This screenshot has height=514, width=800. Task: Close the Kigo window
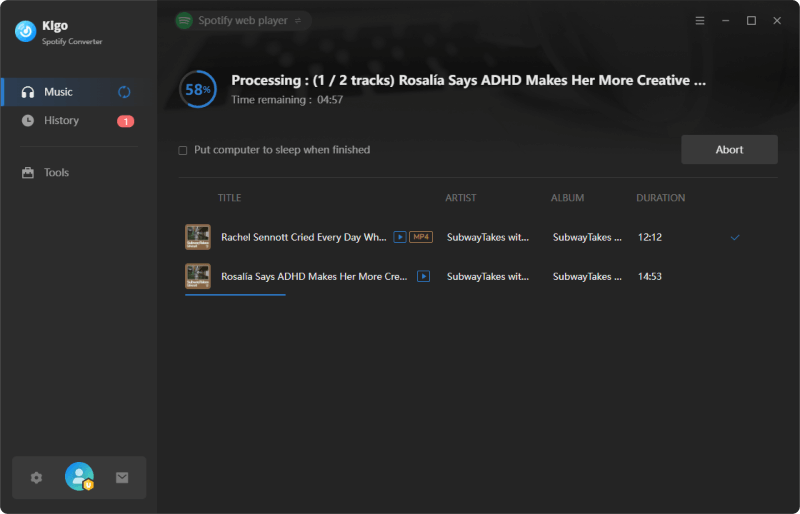tap(777, 20)
